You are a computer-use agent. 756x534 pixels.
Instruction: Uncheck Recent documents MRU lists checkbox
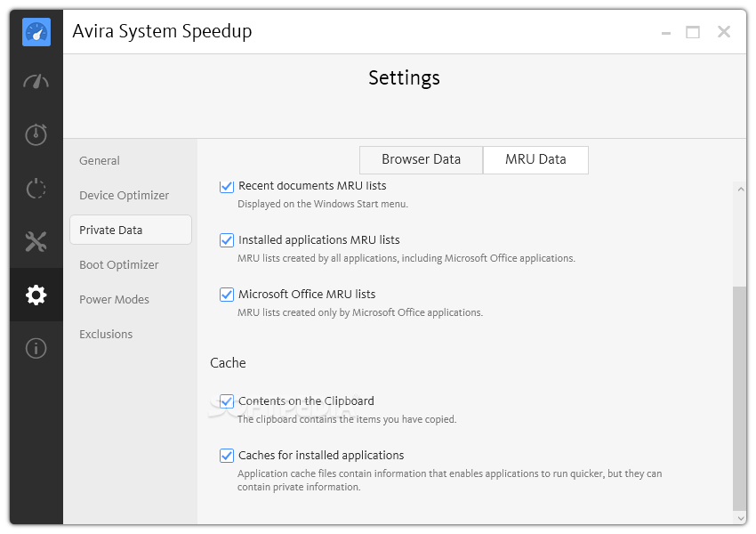pyautogui.click(x=227, y=186)
